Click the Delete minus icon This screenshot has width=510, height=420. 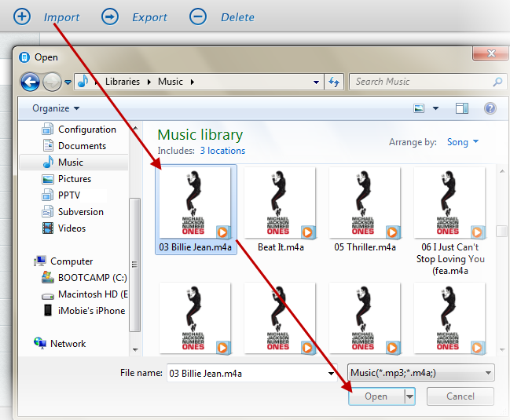pos(199,16)
